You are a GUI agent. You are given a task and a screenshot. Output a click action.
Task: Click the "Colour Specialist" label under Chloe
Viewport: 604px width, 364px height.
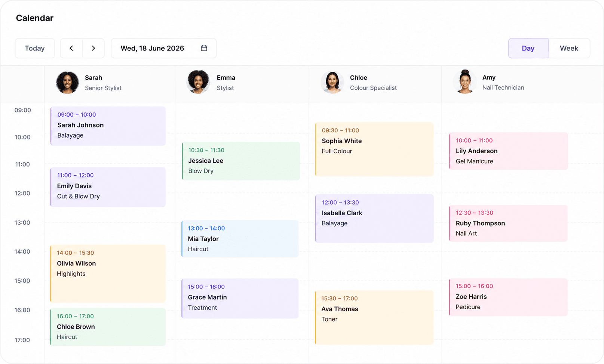click(373, 88)
